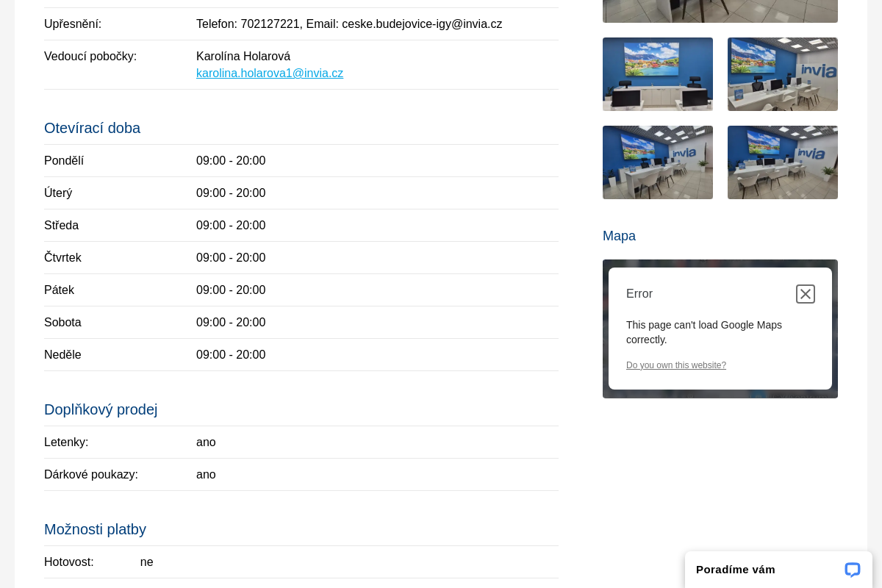Click the 'Mapa' section heading

tap(619, 236)
